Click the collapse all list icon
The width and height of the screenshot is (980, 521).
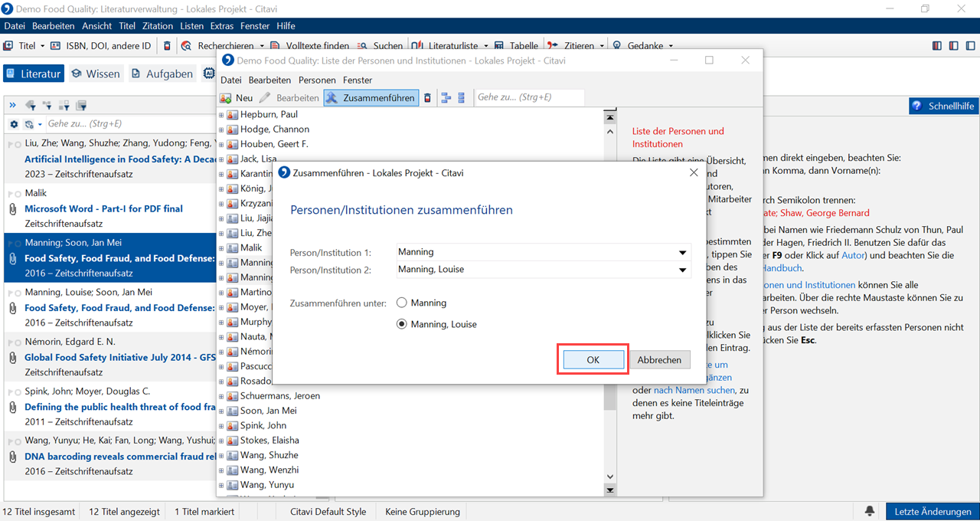pyautogui.click(x=461, y=98)
